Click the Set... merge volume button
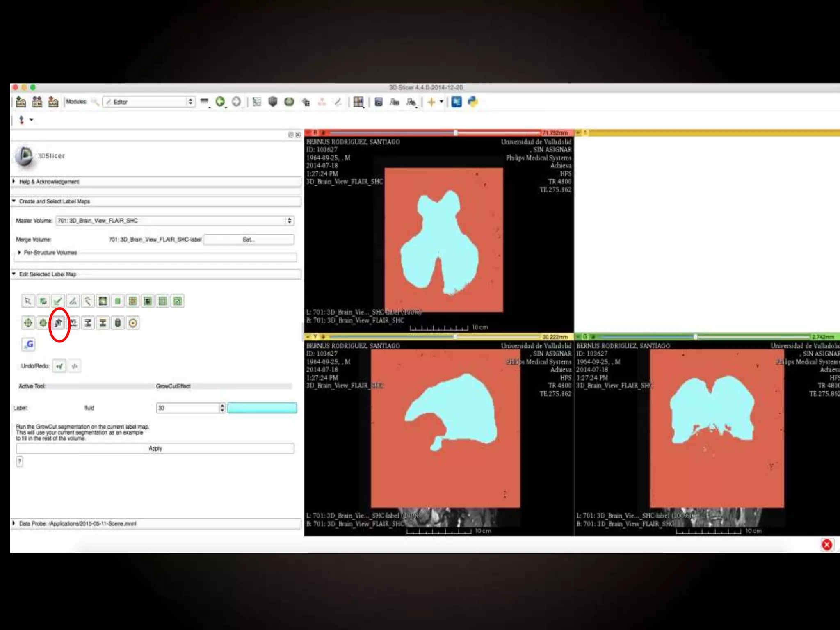The width and height of the screenshot is (840, 630). point(249,240)
